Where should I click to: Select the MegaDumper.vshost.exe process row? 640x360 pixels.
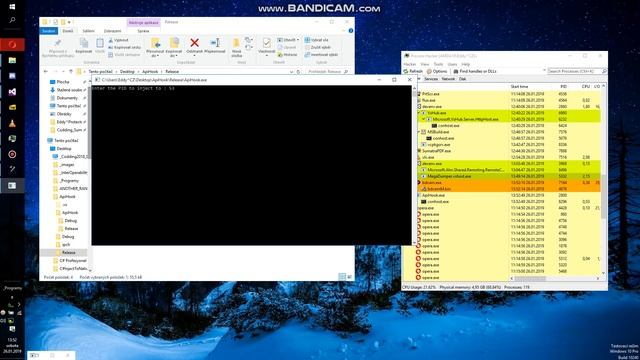point(509,176)
